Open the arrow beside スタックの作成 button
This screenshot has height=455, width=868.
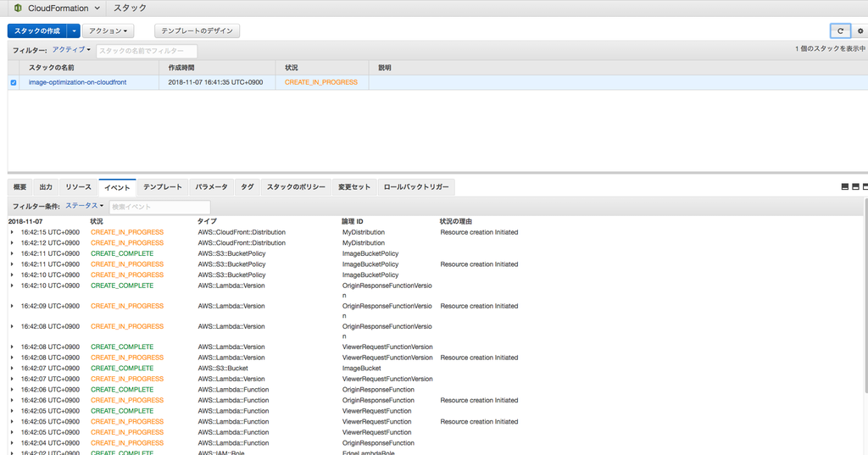click(74, 31)
